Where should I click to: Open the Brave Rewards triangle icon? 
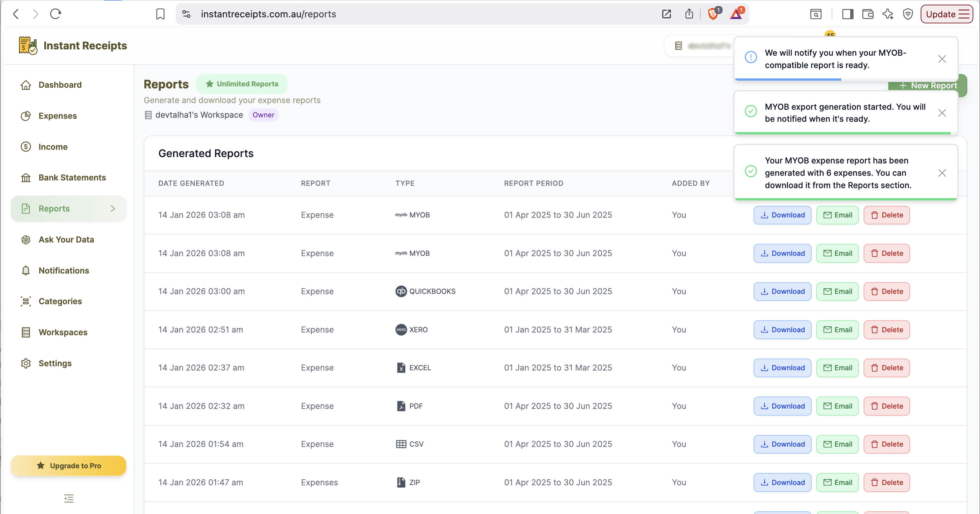[737, 14]
